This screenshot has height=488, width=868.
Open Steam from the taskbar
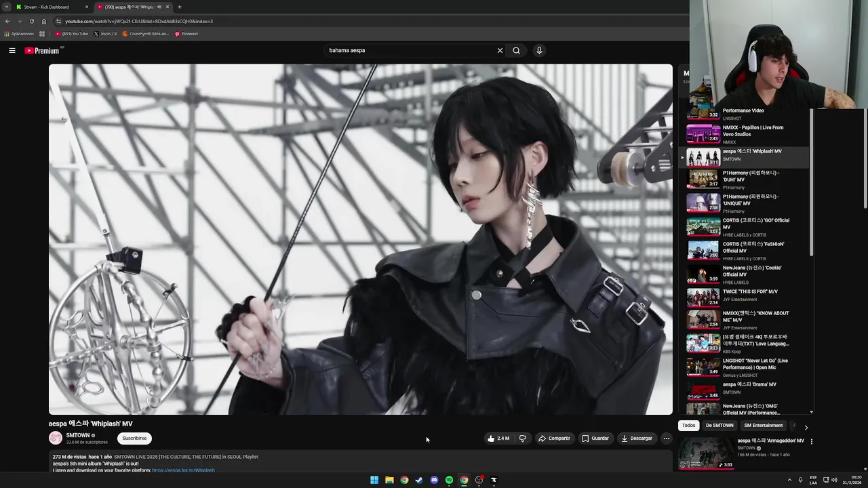point(419,480)
